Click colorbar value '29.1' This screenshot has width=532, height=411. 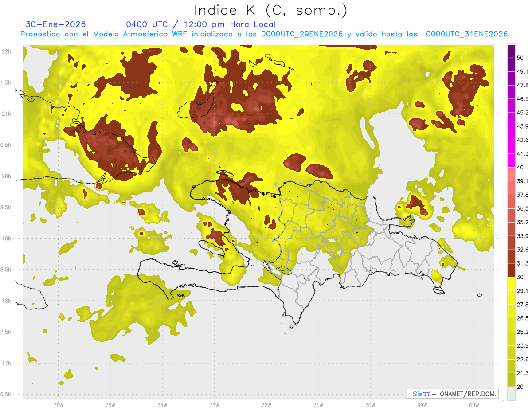point(523,291)
